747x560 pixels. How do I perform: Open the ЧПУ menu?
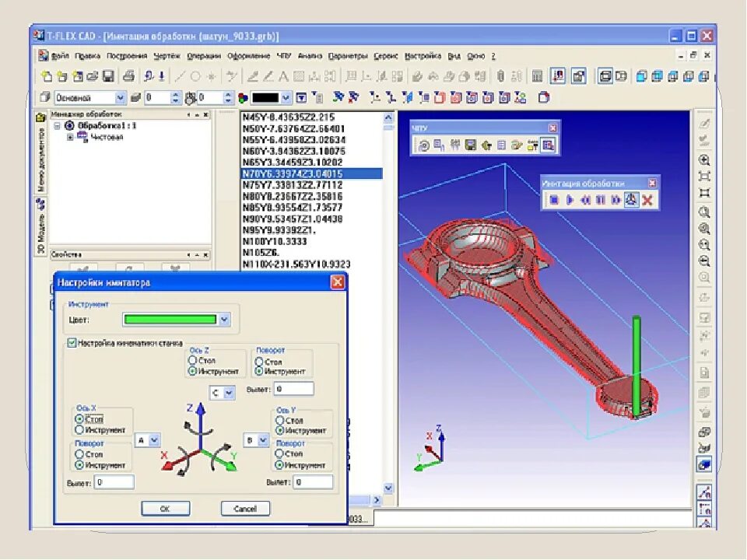pos(283,56)
